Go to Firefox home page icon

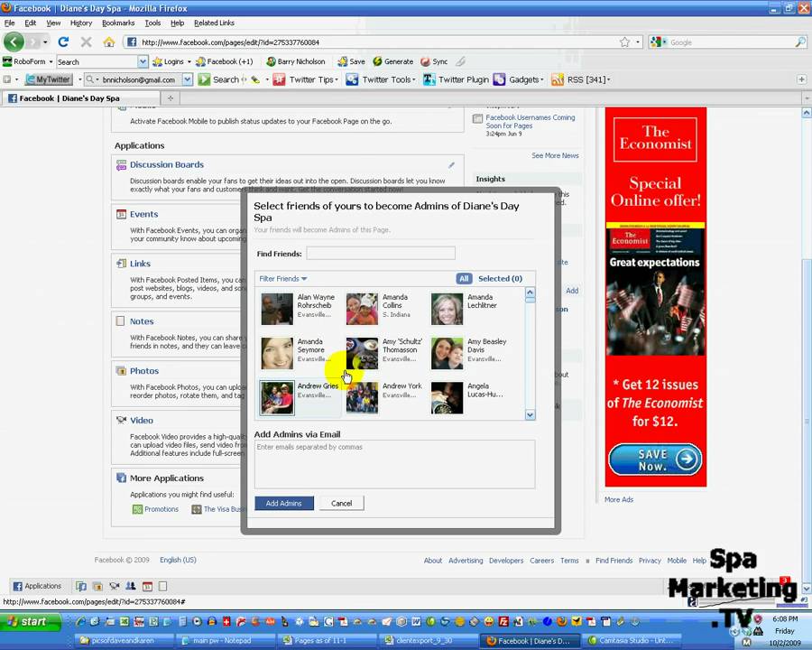[x=109, y=42]
